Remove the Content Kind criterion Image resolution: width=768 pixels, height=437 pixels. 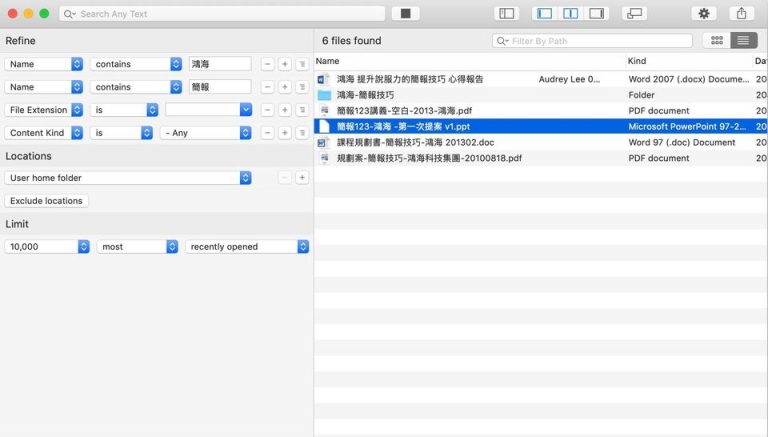click(267, 133)
